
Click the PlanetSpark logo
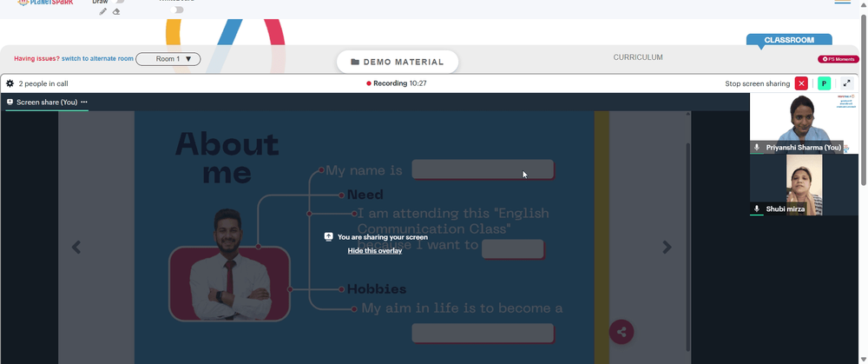pyautogui.click(x=45, y=3)
